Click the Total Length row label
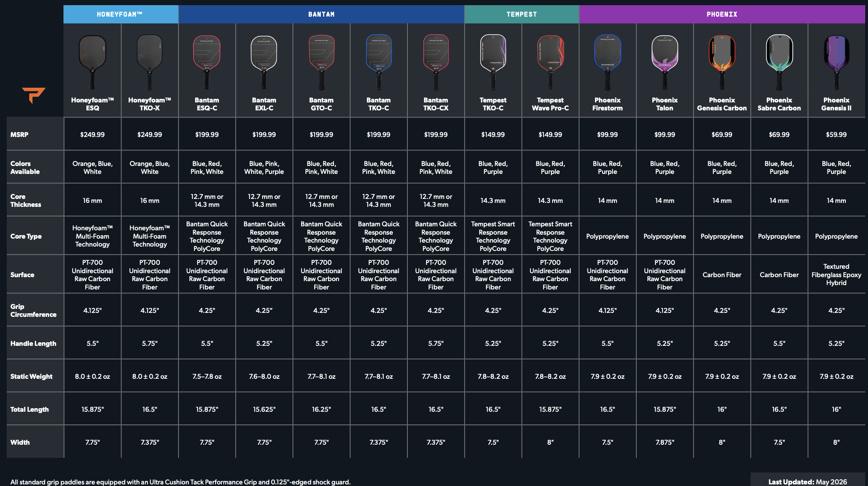The image size is (868, 486). pos(29,409)
